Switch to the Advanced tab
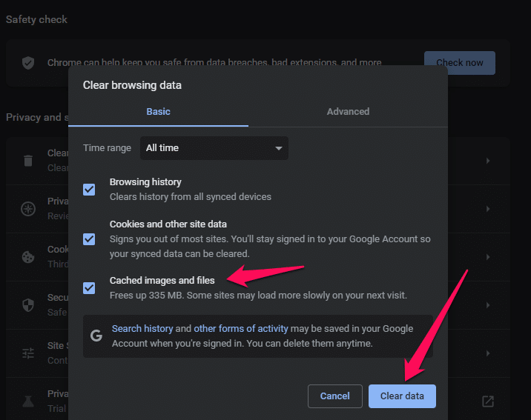This screenshot has width=531, height=420. 348,112
